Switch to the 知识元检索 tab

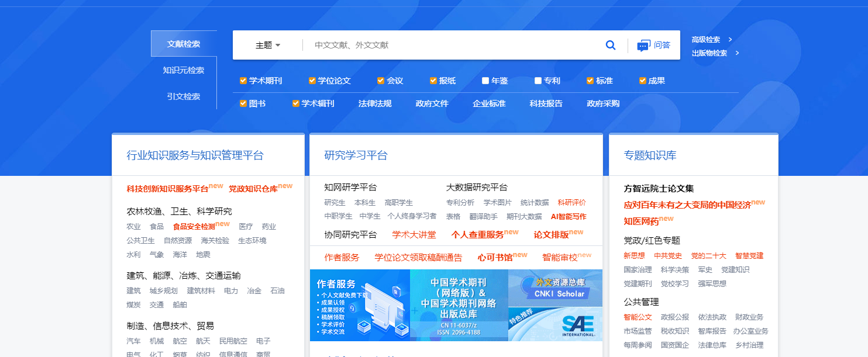point(184,70)
